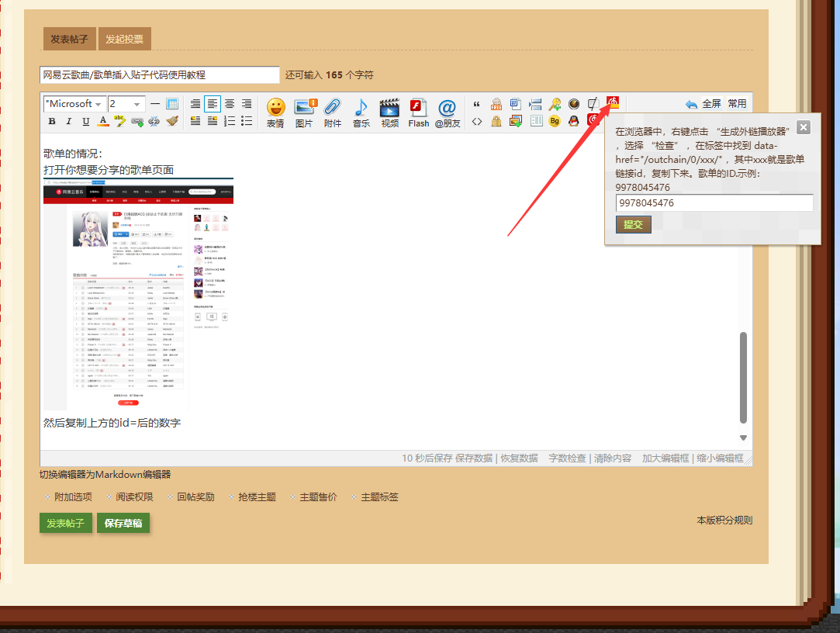
Task: Enlarge editor with 加大编辑框
Action: pos(666,458)
